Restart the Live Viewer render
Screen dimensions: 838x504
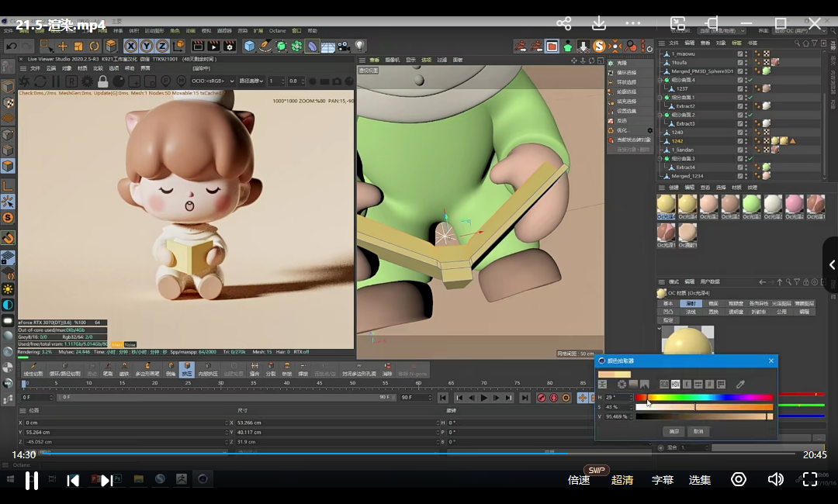click(40, 81)
